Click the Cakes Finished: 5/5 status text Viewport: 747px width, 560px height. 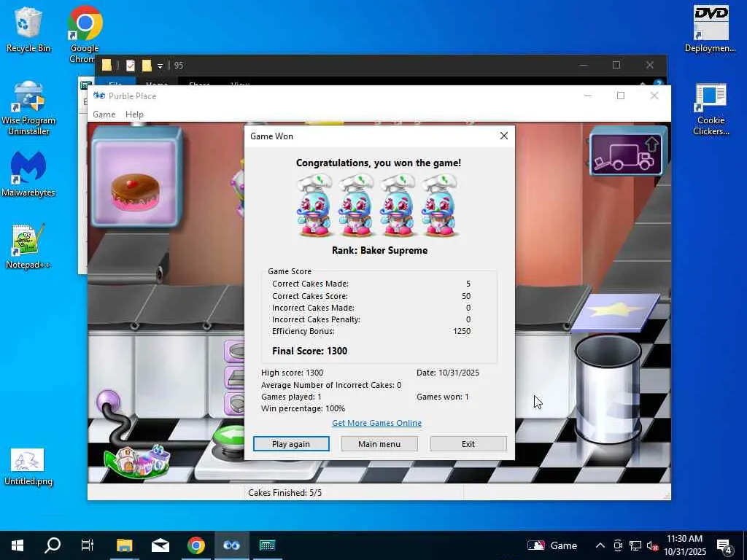(285, 493)
